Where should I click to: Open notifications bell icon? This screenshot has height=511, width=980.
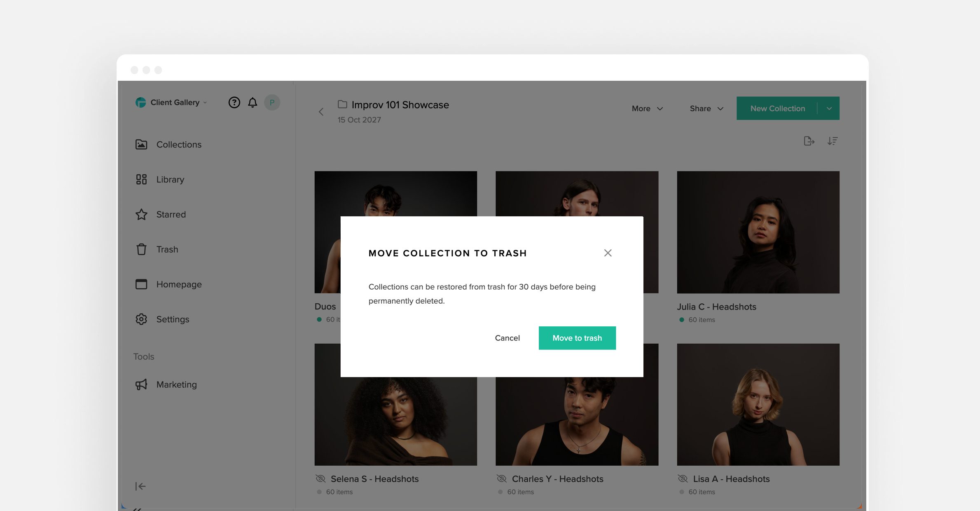pyautogui.click(x=253, y=102)
